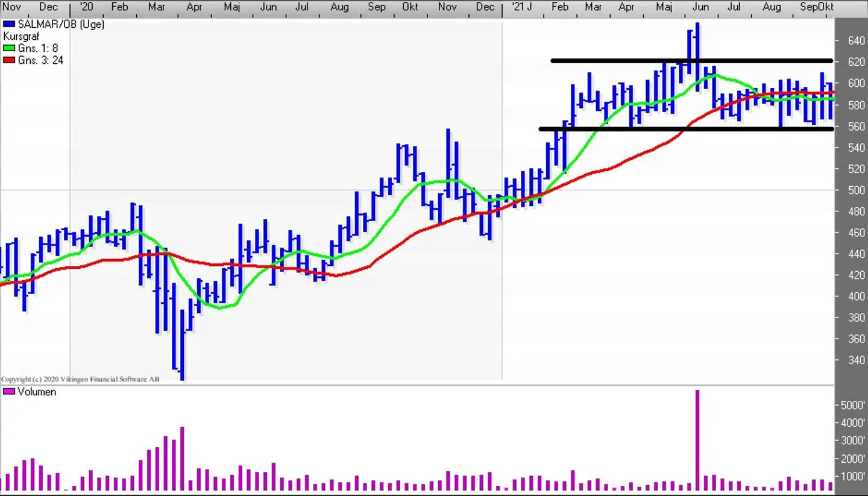868x496 pixels.
Task: Click the '20 year marker on time axis
Action: [x=86, y=7]
